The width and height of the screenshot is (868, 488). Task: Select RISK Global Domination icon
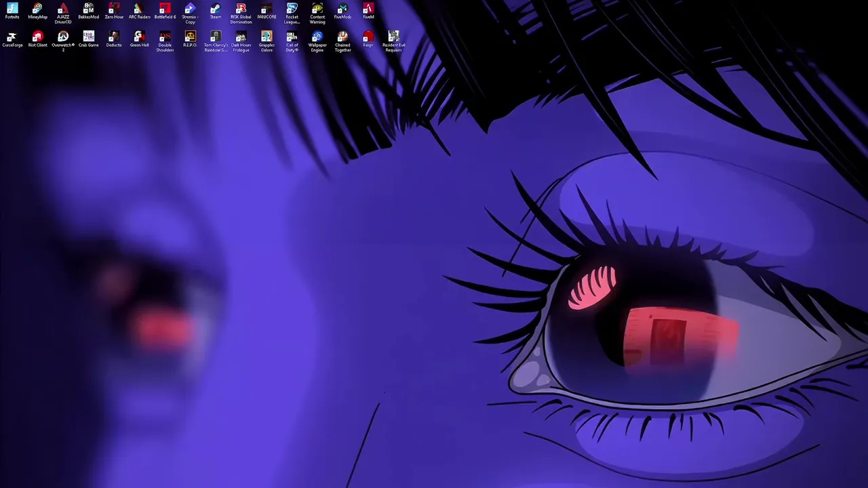(241, 14)
